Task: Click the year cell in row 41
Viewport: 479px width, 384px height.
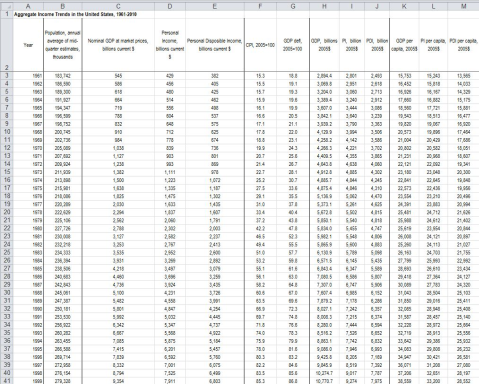Action: tap(28, 381)
